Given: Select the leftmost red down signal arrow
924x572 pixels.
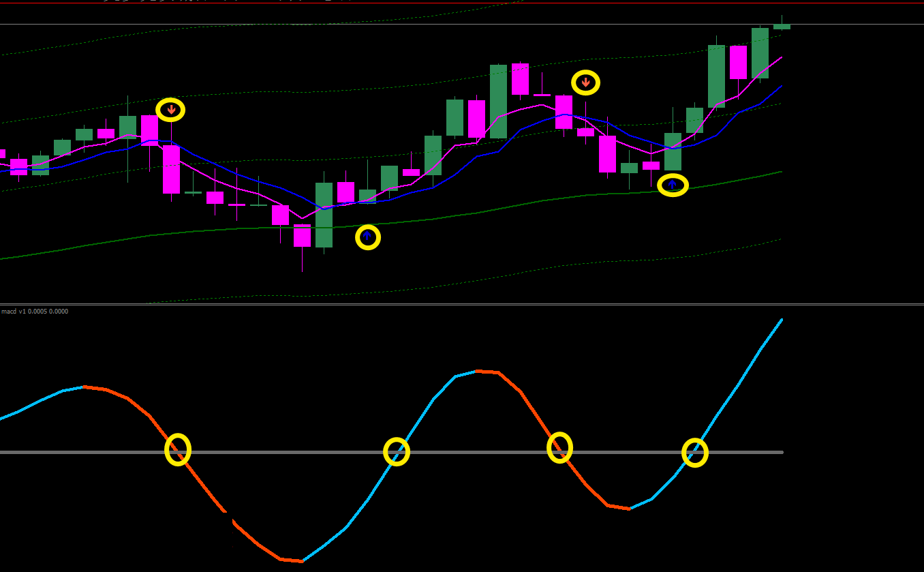Looking at the screenshot, I should [170, 109].
